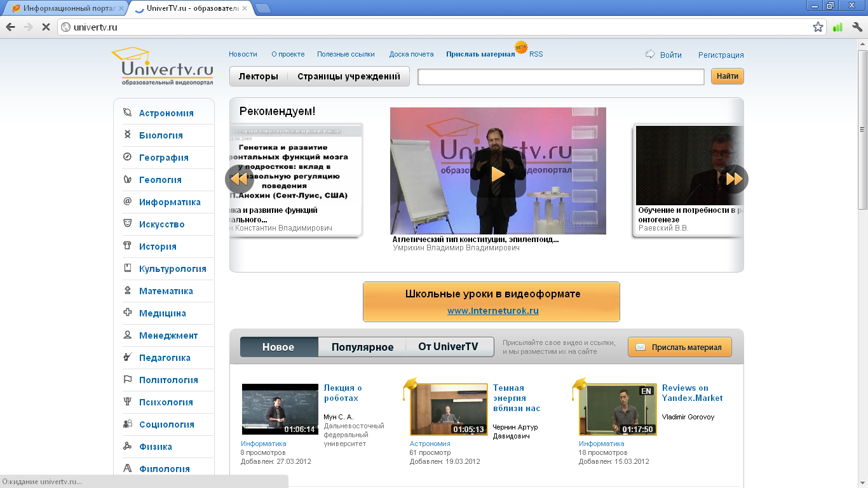Click the site search input field
Image resolution: width=868 pixels, height=488 pixels.
561,76
